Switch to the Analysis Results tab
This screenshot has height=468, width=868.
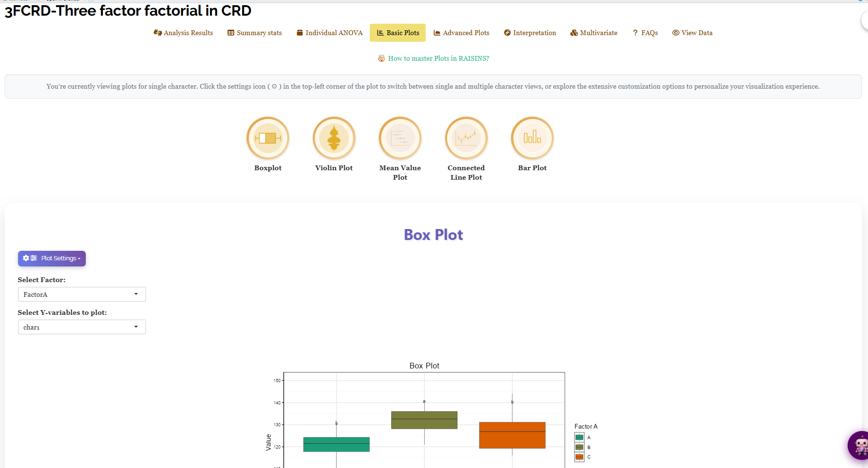tap(183, 33)
